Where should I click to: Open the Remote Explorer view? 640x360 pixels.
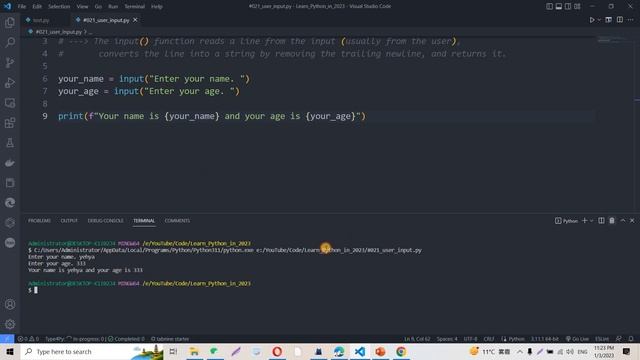point(10,102)
